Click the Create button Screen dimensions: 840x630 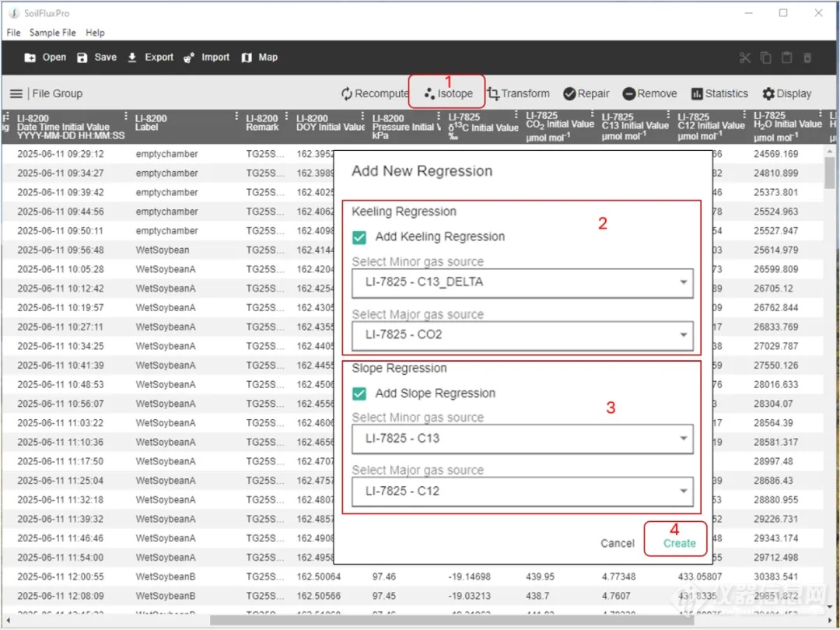679,543
